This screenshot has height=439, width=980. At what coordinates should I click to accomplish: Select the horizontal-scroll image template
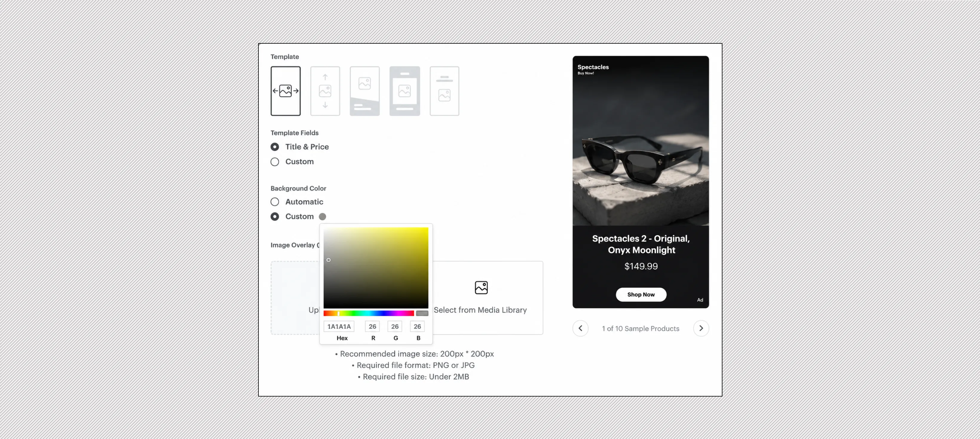click(x=285, y=91)
